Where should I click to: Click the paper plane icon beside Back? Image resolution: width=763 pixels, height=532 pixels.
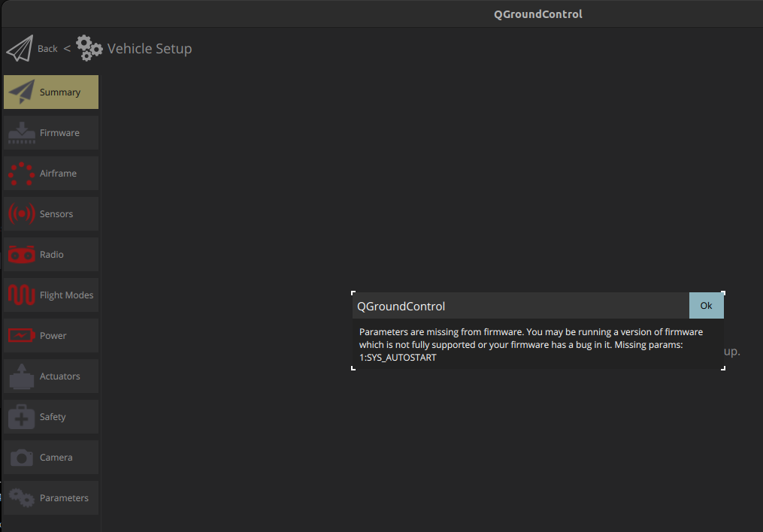(x=20, y=49)
